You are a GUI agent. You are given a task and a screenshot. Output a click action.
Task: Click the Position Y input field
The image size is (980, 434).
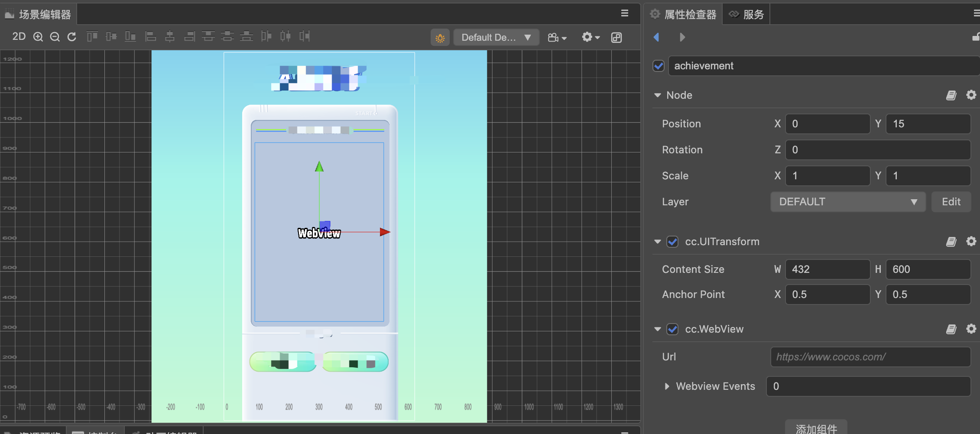click(928, 124)
